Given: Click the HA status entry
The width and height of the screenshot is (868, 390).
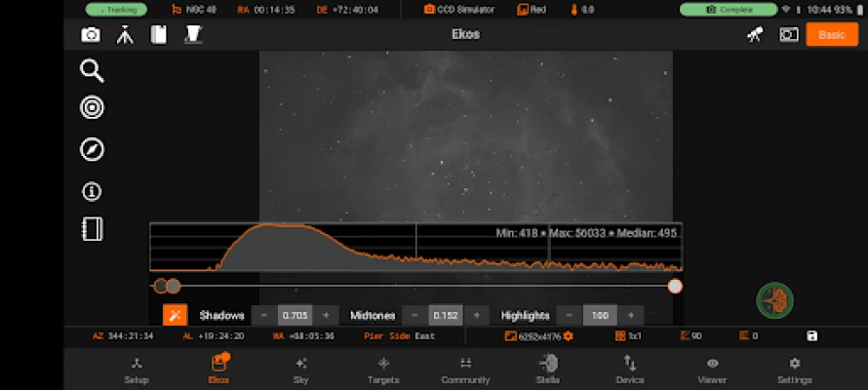Looking at the screenshot, I should [303, 335].
